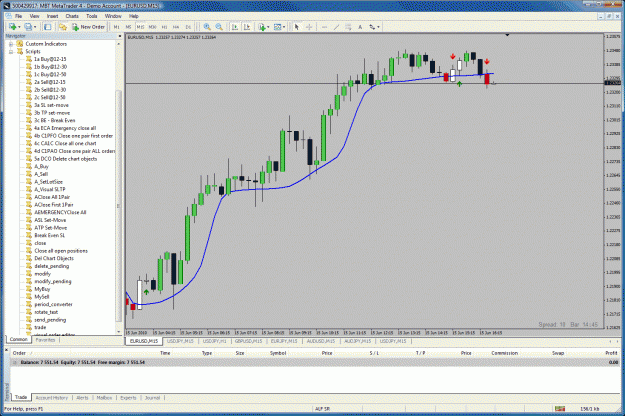The height and width of the screenshot is (416, 625).
Task: Toggle the Navigator star-folder icon
Action: click(x=63, y=27)
